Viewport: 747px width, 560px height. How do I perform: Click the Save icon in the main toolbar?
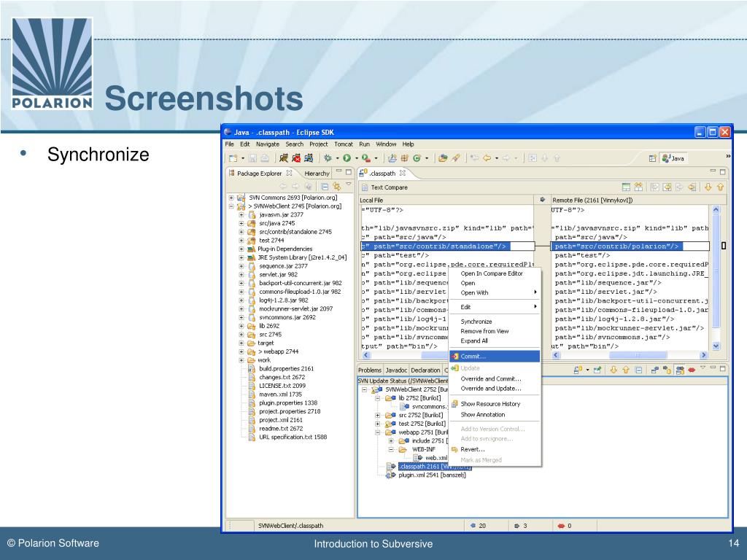252,158
